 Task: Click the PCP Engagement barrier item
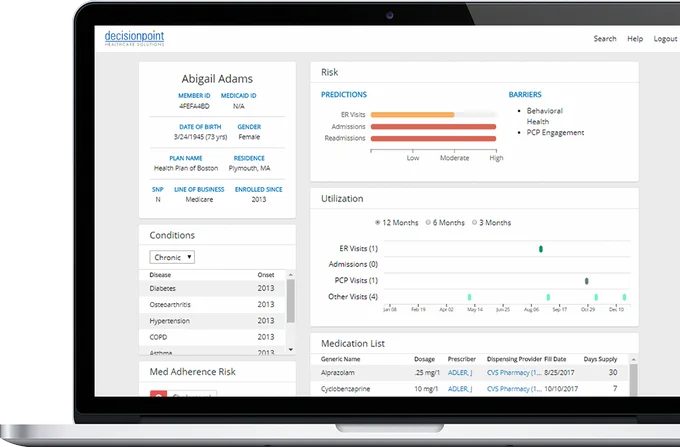point(555,133)
